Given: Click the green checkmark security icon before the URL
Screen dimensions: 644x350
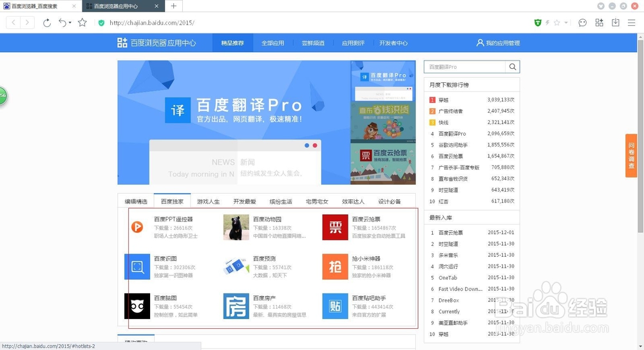Looking at the screenshot, I should tap(102, 23).
